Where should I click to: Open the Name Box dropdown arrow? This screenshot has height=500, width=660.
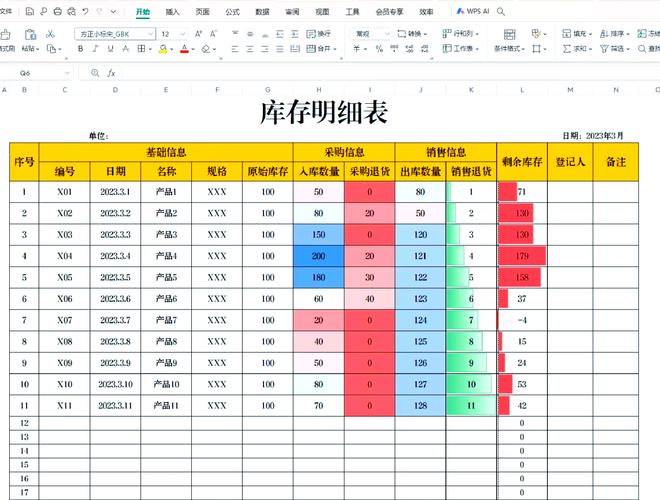(67, 73)
